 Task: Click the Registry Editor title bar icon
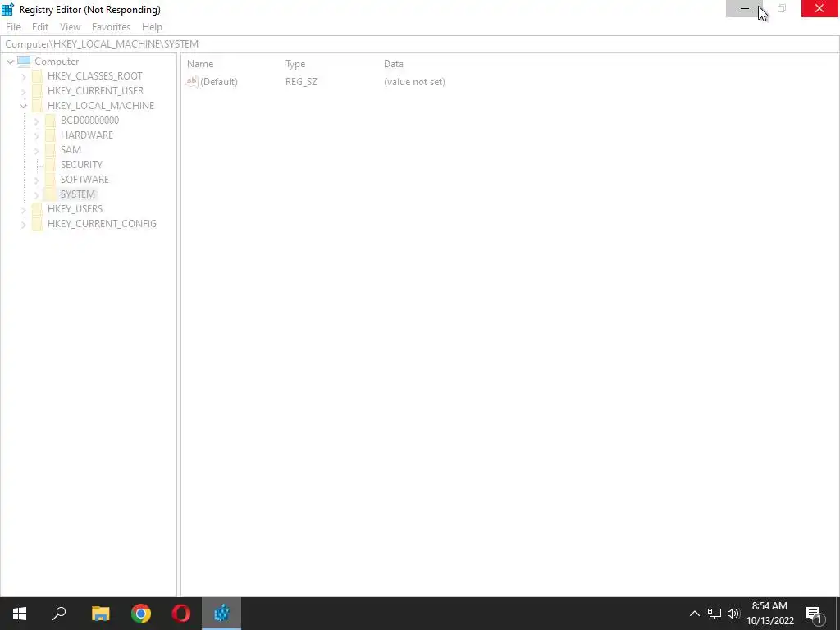tap(7, 9)
